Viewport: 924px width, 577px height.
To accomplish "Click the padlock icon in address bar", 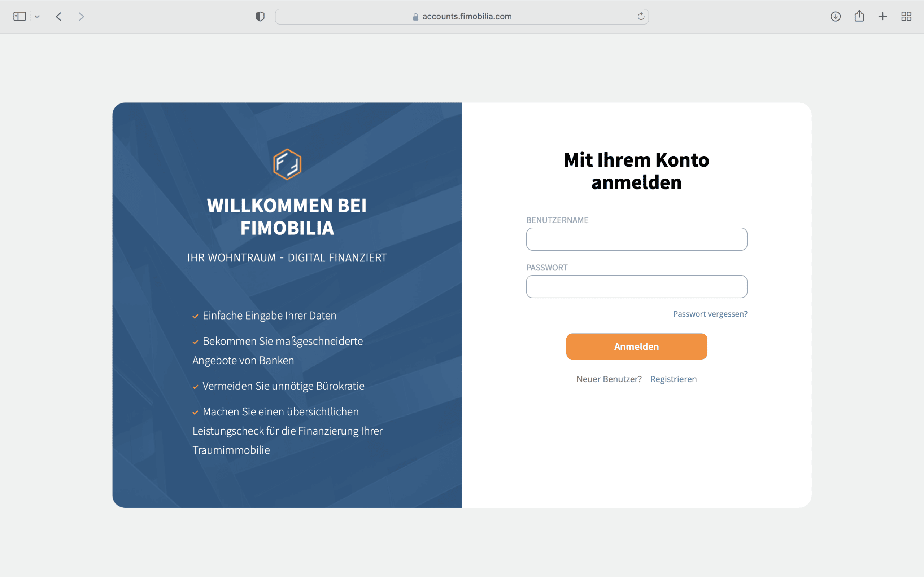I will tap(415, 17).
